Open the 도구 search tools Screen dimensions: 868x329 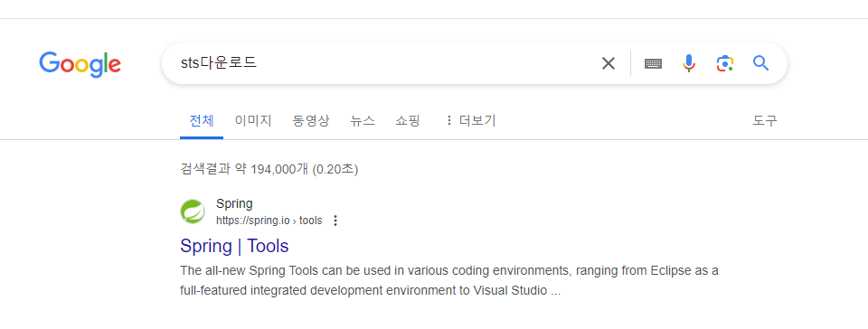coord(765,120)
